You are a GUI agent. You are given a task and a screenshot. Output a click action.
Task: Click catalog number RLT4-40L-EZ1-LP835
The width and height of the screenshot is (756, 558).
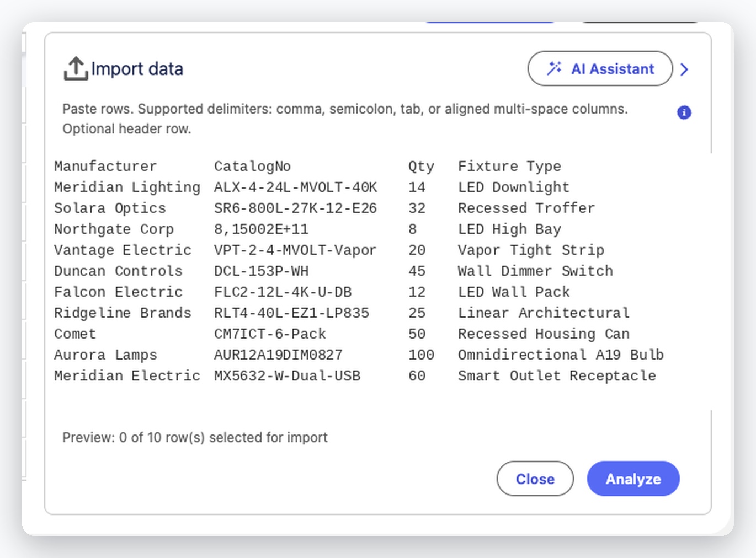[291, 313]
